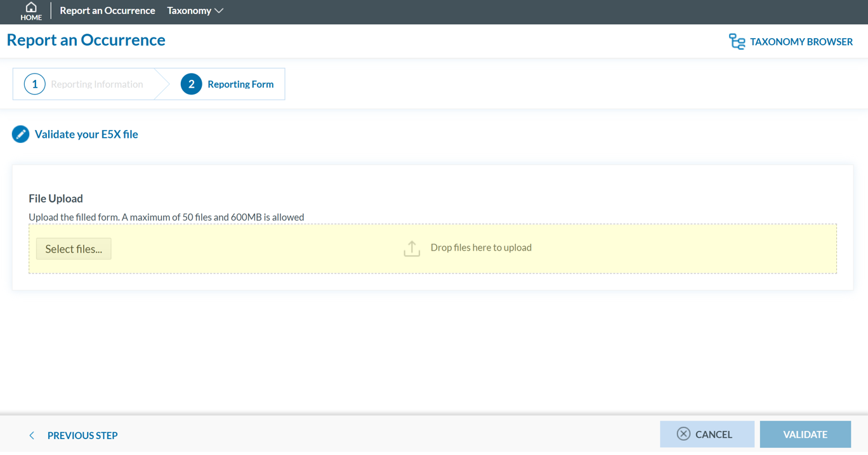Switch to the Reporting Information step
Screen dimensions: 868x455
96,84
